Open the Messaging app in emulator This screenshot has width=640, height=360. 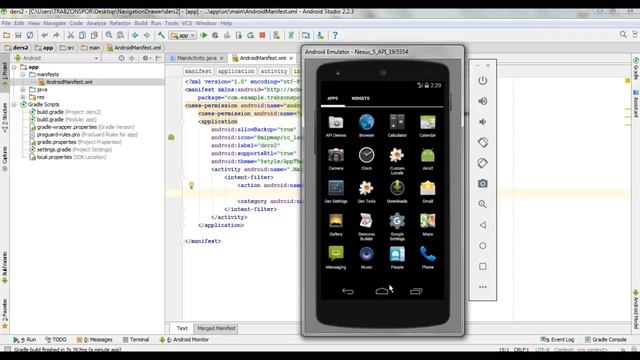click(336, 258)
